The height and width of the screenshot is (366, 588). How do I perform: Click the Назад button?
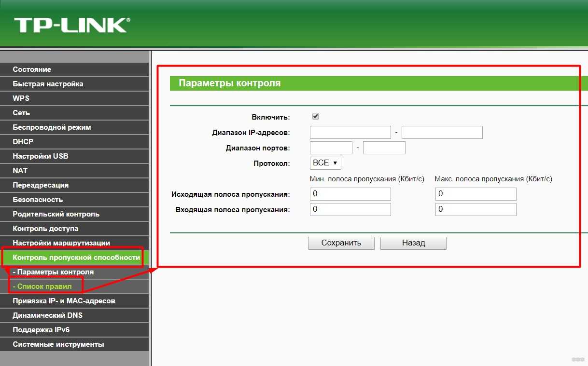[x=413, y=243]
